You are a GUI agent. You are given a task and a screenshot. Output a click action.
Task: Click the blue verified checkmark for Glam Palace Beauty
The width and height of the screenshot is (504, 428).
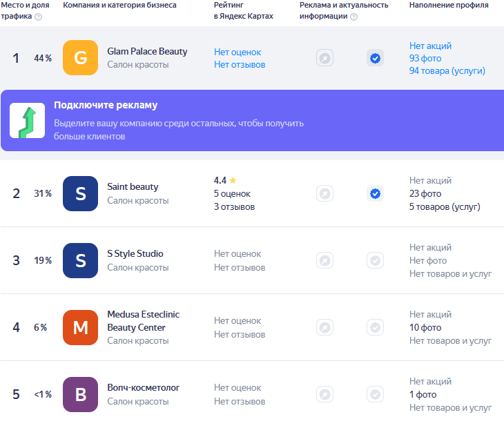tap(375, 58)
